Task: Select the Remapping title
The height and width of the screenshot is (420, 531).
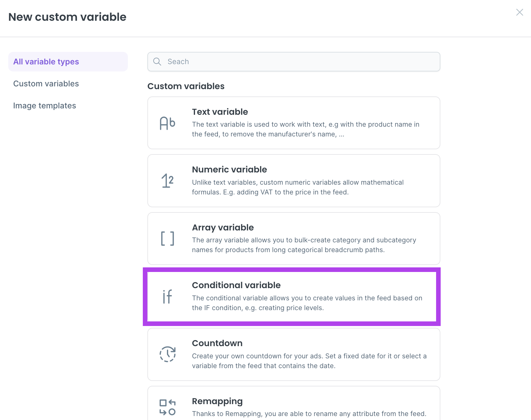Action: click(217, 401)
